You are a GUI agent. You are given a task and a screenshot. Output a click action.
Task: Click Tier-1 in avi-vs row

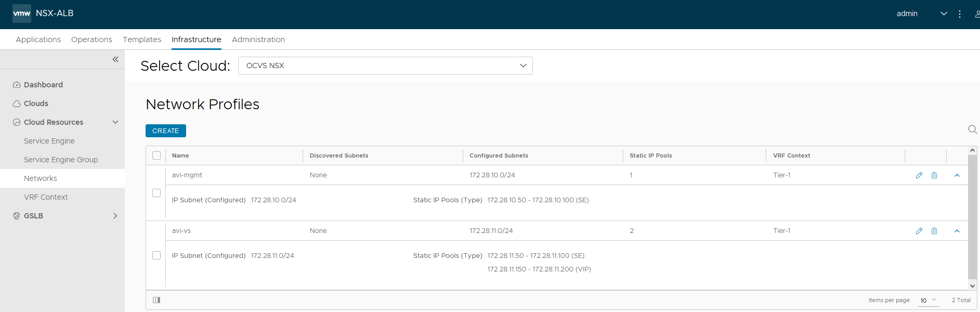(x=781, y=231)
